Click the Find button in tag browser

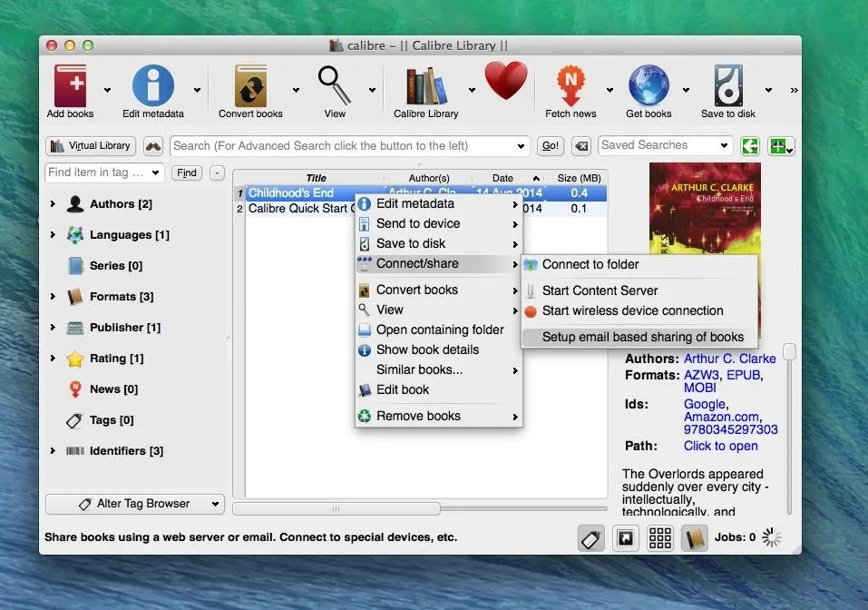point(187,172)
